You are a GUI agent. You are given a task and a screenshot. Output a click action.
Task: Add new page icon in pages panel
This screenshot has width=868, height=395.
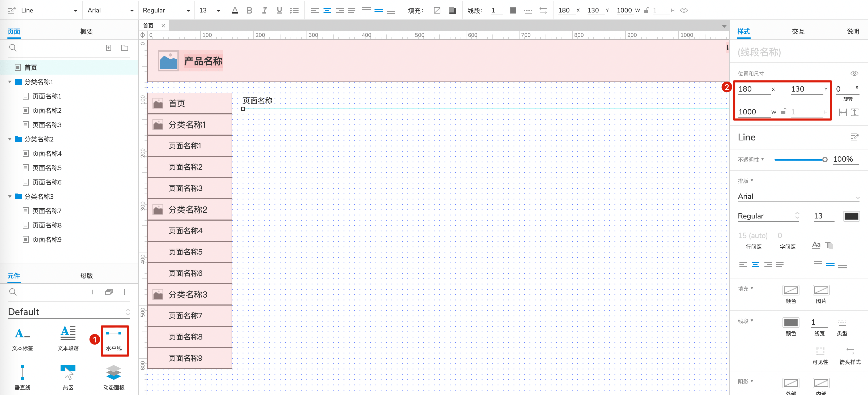pyautogui.click(x=108, y=48)
